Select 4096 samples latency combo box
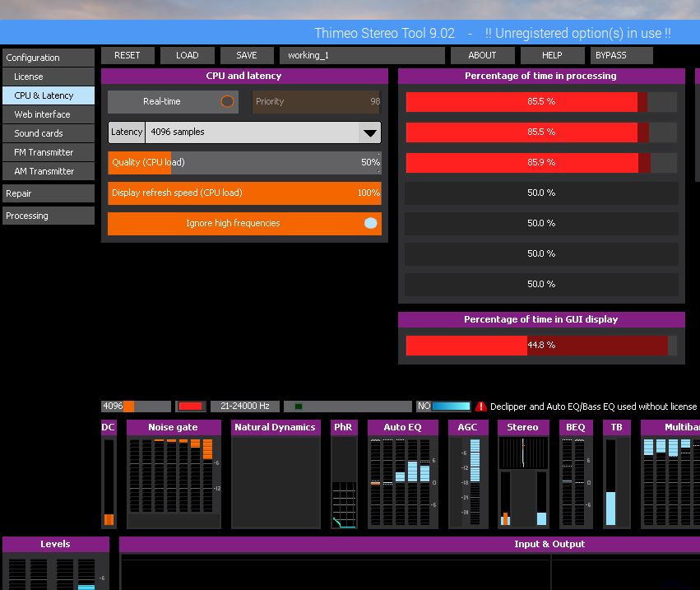The image size is (700, 590). [244, 132]
